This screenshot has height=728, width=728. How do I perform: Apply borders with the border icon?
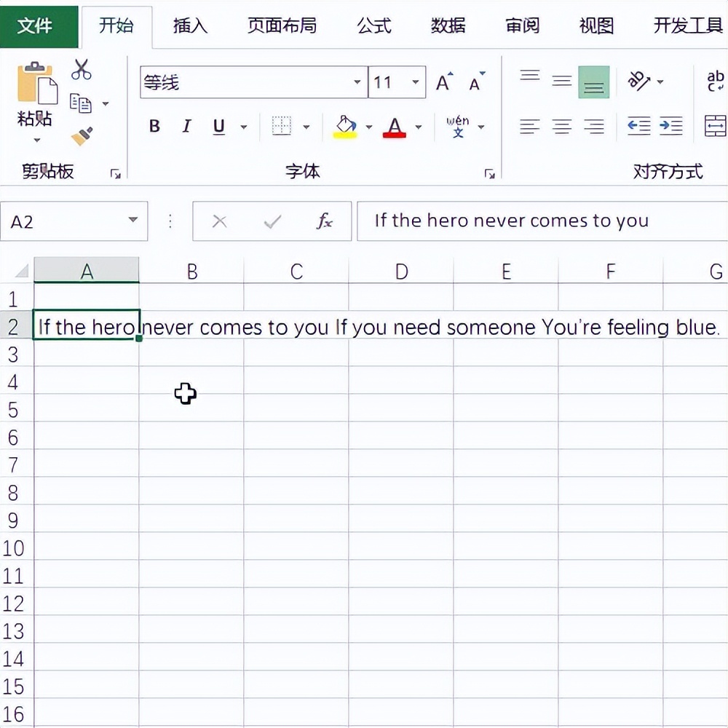(x=281, y=126)
